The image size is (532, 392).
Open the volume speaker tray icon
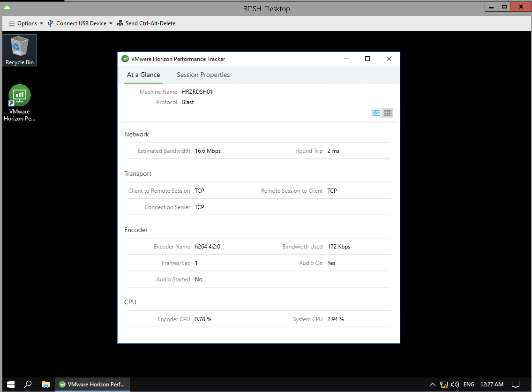pos(455,384)
